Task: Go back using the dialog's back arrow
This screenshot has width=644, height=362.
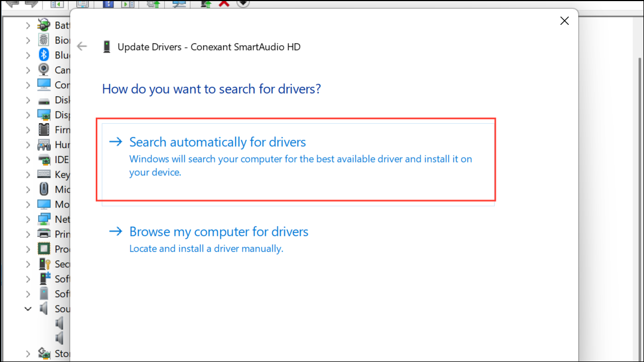Action: pyautogui.click(x=82, y=46)
